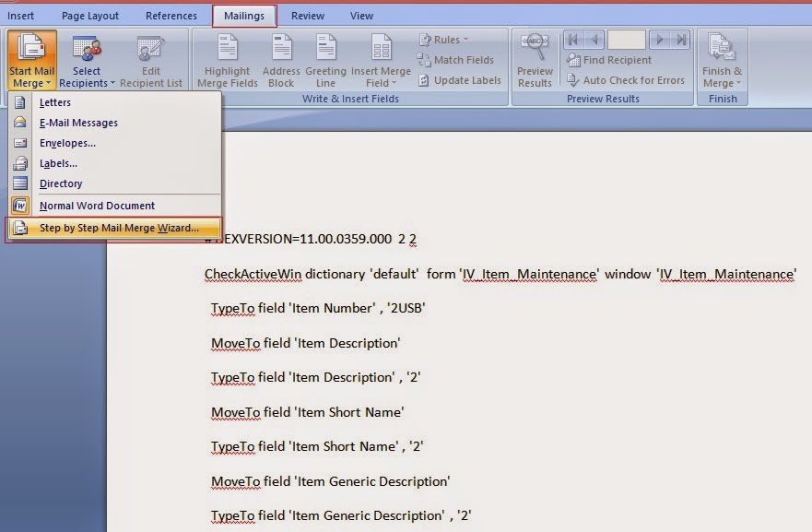This screenshot has width=812, height=532.
Task: Click the Directory icon in the menu
Action: coord(20,183)
